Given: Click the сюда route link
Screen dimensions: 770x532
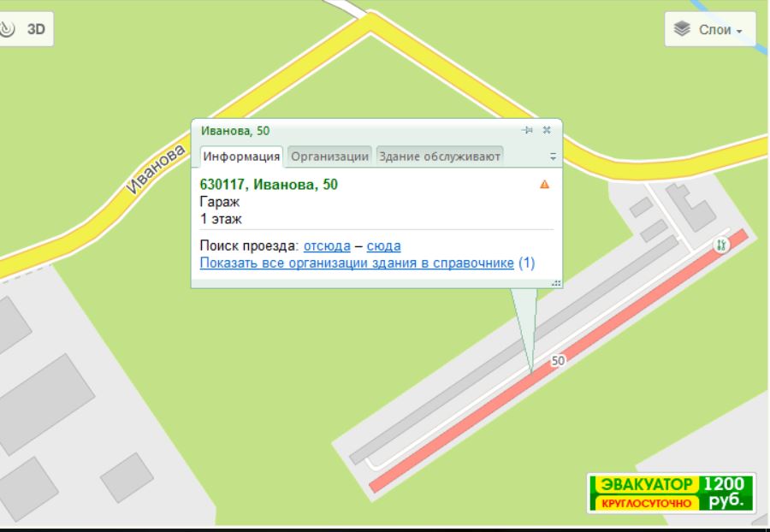Looking at the screenshot, I should pyautogui.click(x=383, y=246).
